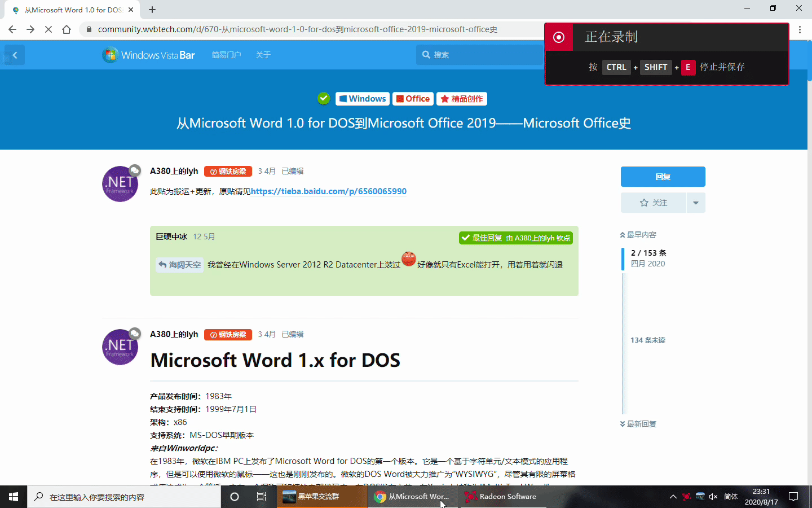Open second post author A380上的lyh
Screen dimensions: 812x508
[174, 334]
